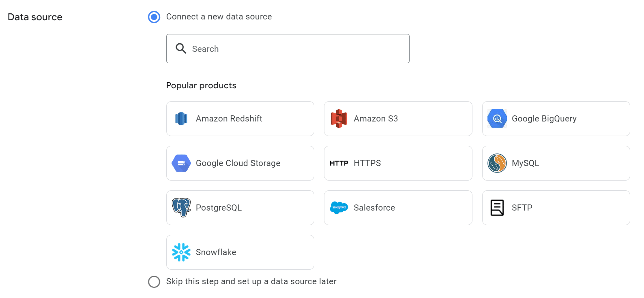The image size is (644, 298).
Task: Click the red Amazon S3 bucket icon
Action: (339, 119)
